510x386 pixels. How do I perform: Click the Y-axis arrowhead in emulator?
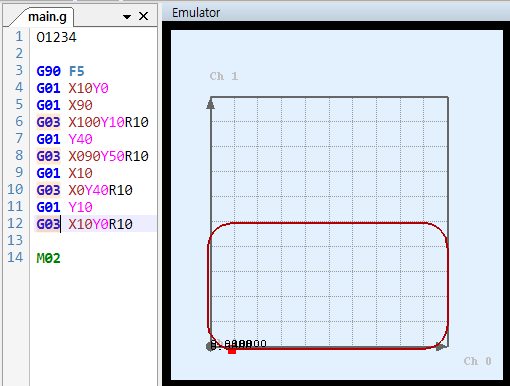[x=210, y=104]
